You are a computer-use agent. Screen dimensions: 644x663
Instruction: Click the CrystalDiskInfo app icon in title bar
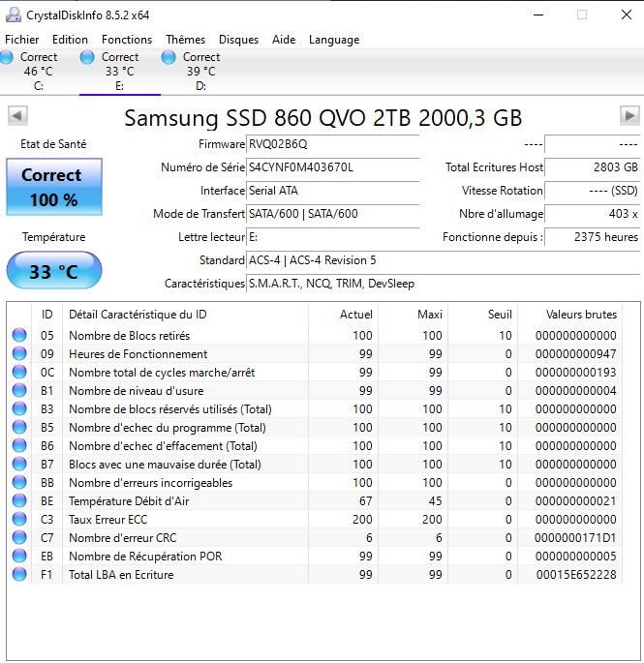(x=14, y=15)
